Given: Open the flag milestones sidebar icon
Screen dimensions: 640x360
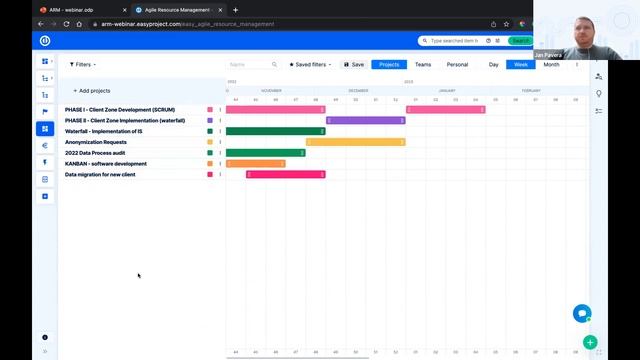Looking at the screenshot, I should click(45, 112).
